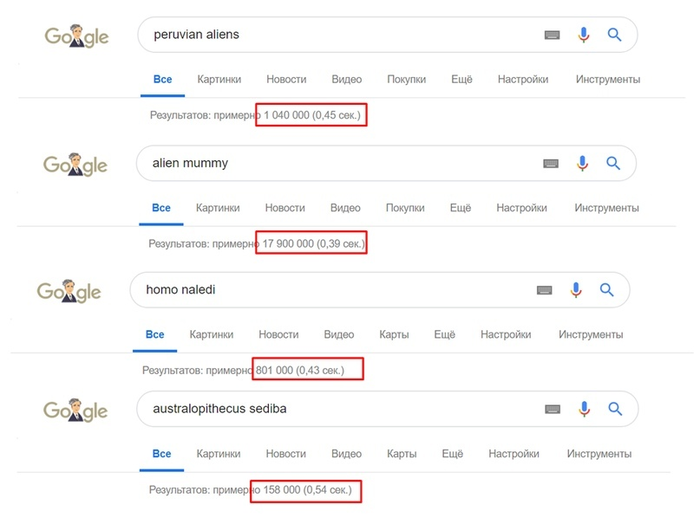Image resolution: width=700 pixels, height=524 pixels.
Task: Open "Видео" tab under "australopithecus sediba" search
Action: (346, 454)
